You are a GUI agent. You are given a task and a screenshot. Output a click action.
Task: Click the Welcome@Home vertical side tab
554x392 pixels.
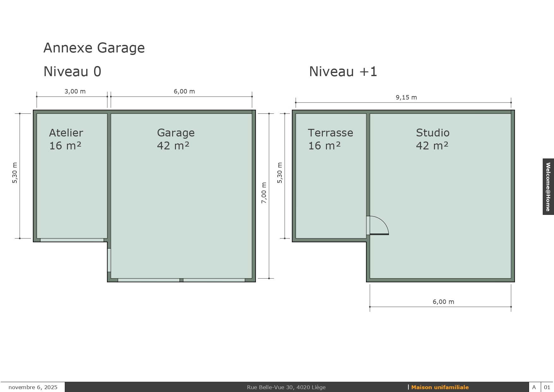click(x=548, y=187)
